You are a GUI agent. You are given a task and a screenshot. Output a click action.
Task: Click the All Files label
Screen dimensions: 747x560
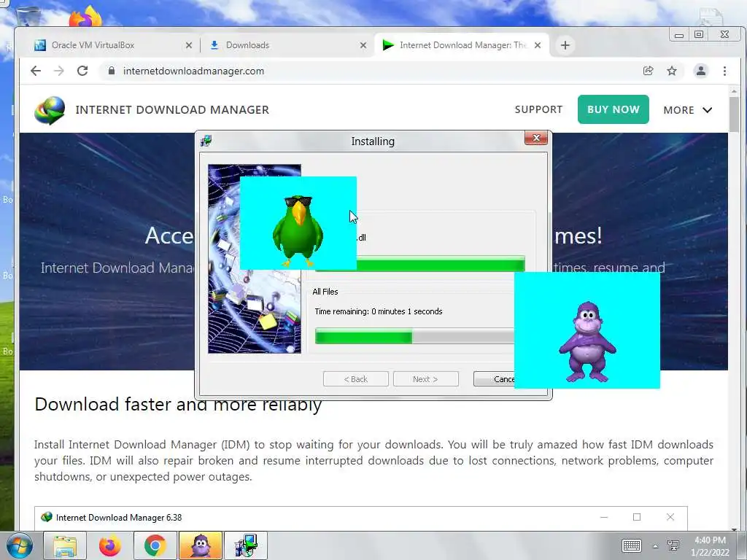point(325,292)
